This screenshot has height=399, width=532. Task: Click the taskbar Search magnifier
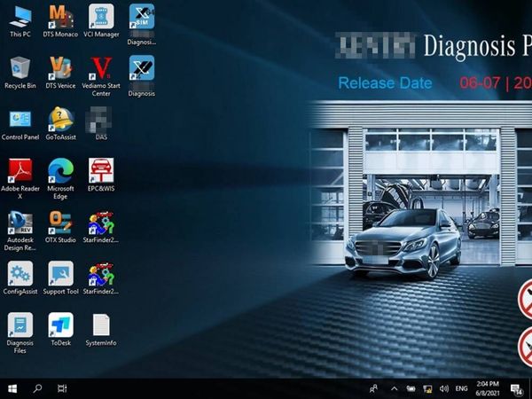37,388
